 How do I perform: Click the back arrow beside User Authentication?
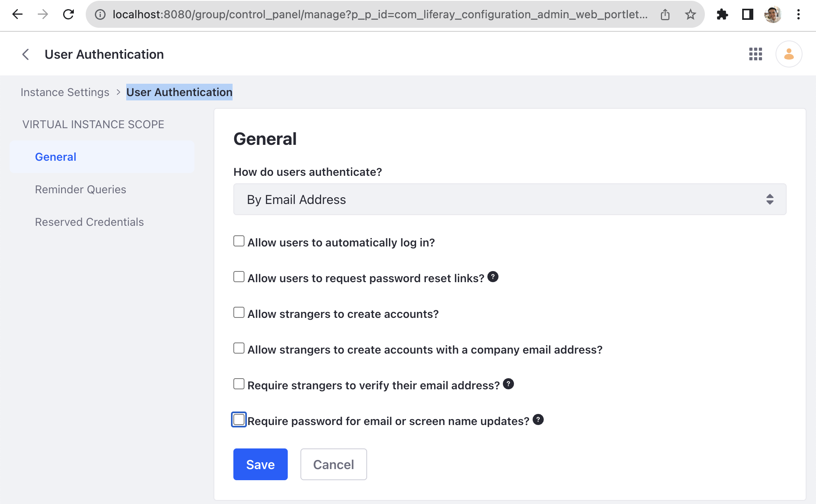[x=25, y=54]
